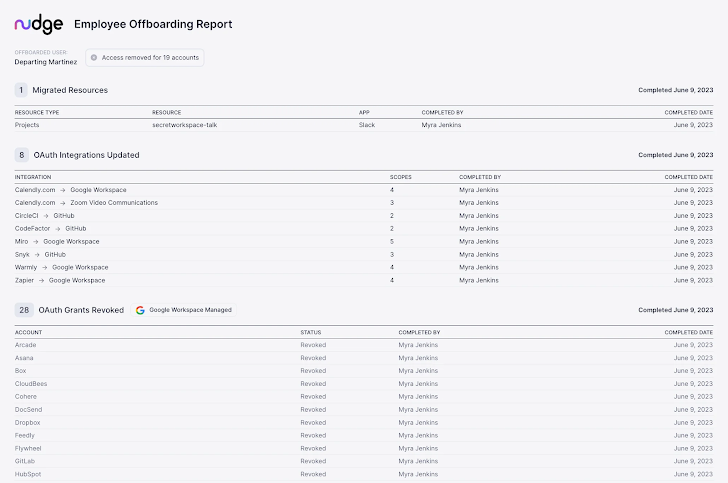Click the Nudge logo

point(39,24)
